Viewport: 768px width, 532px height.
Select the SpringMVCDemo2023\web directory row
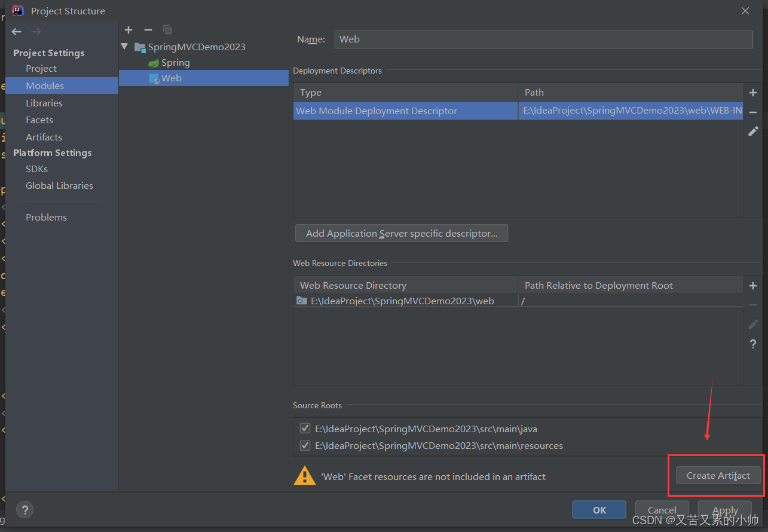point(518,301)
